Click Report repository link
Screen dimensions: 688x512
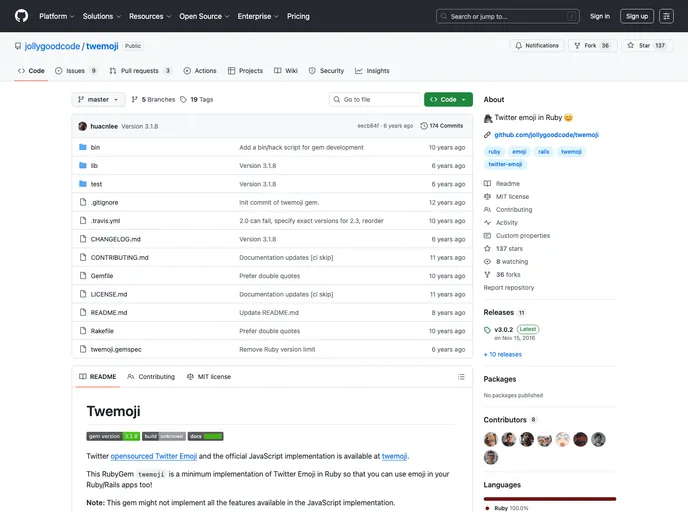[x=509, y=288]
